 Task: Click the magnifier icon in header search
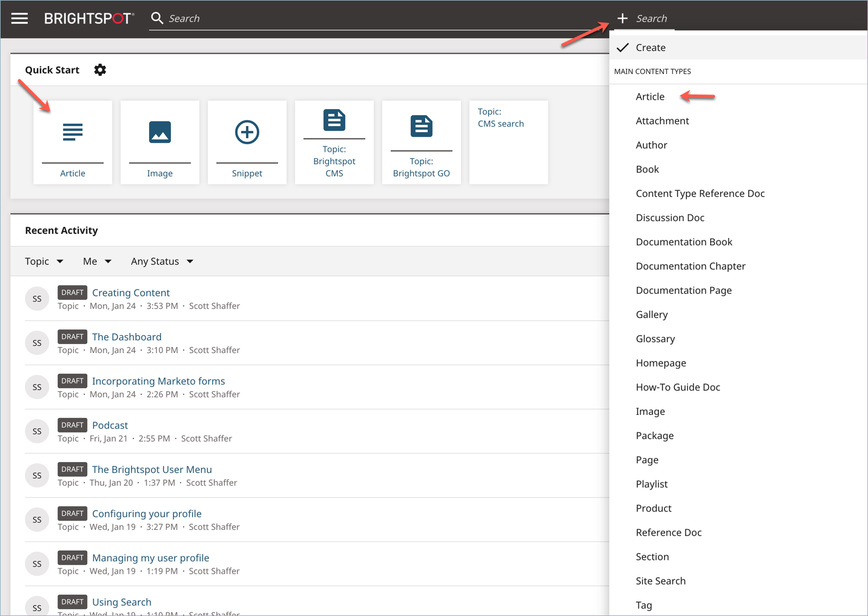point(157,18)
